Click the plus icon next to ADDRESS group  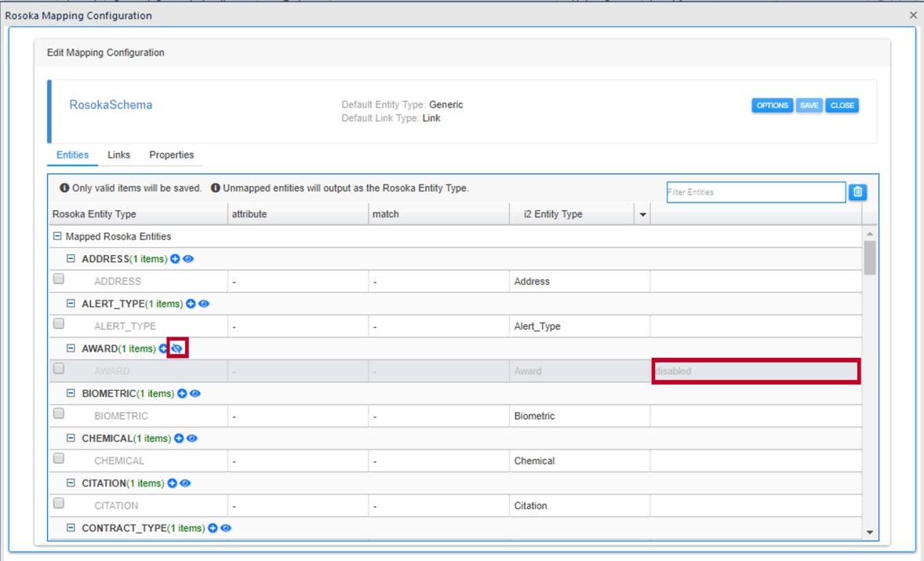click(x=176, y=259)
